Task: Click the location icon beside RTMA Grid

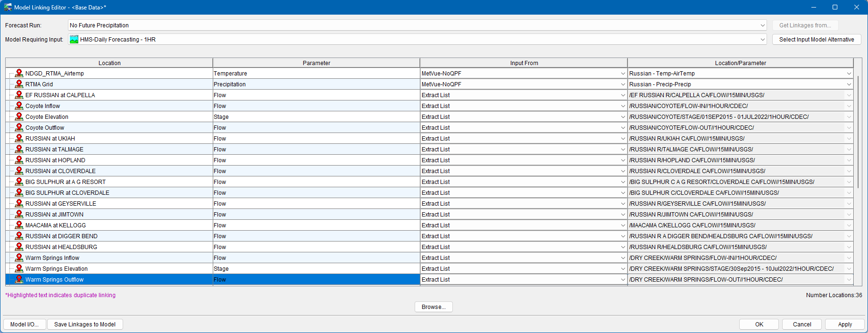Action: pyautogui.click(x=19, y=84)
